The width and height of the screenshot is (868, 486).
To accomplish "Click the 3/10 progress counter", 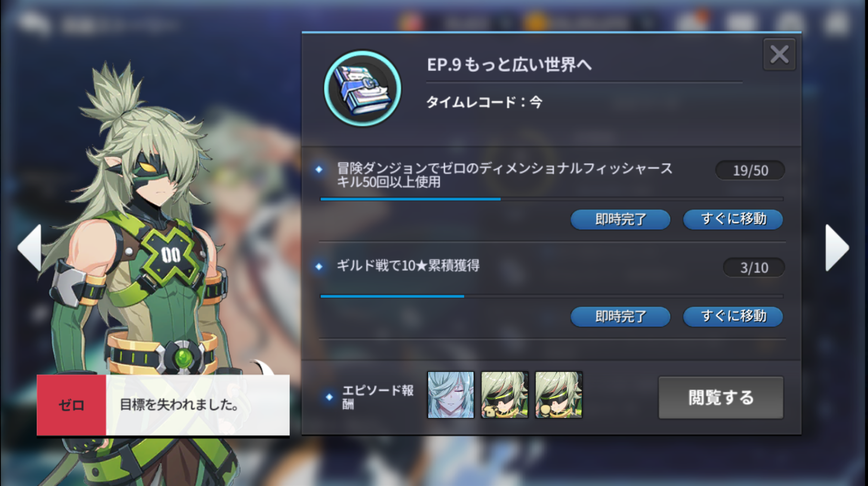I will click(754, 268).
